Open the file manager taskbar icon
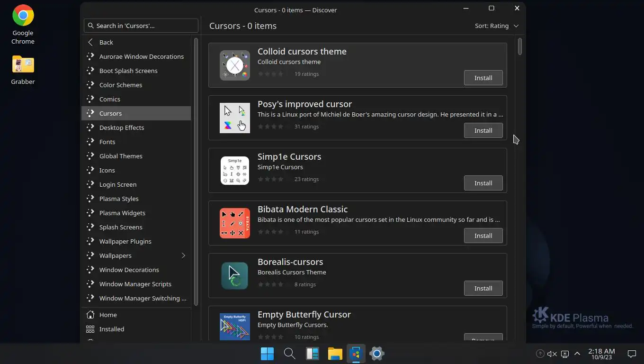Image resolution: width=644 pixels, height=364 pixels. (335, 354)
